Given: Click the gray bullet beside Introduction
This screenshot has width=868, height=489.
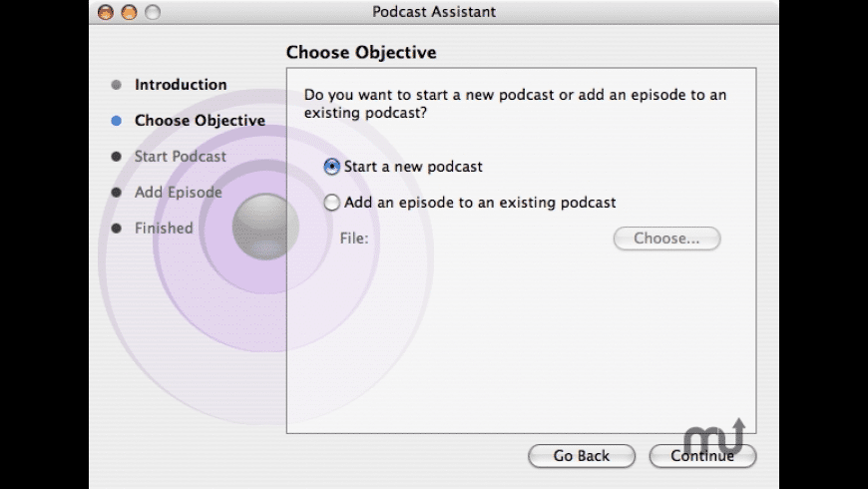Looking at the screenshot, I should (117, 85).
